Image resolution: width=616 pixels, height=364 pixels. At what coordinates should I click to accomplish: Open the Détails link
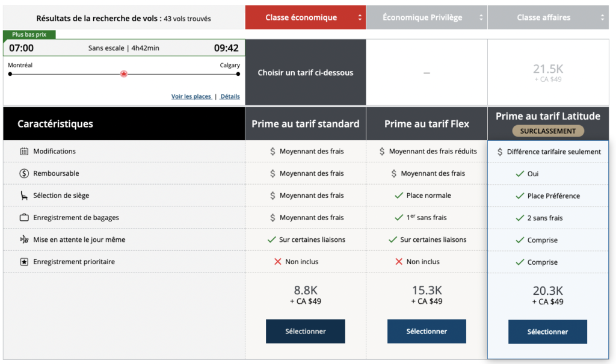coord(229,96)
